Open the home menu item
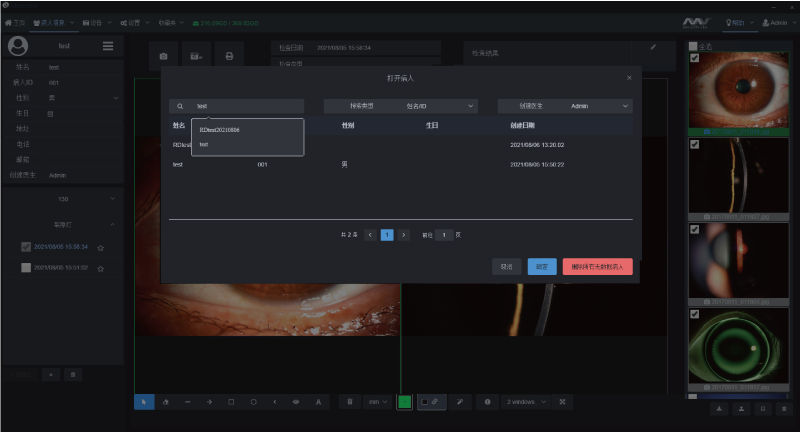Screen dimensions: 800x432 point(15,23)
